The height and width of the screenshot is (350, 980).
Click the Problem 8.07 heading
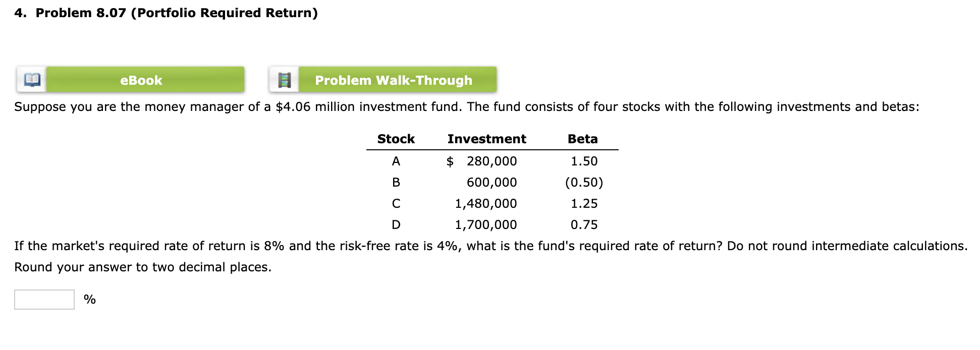tap(167, 13)
